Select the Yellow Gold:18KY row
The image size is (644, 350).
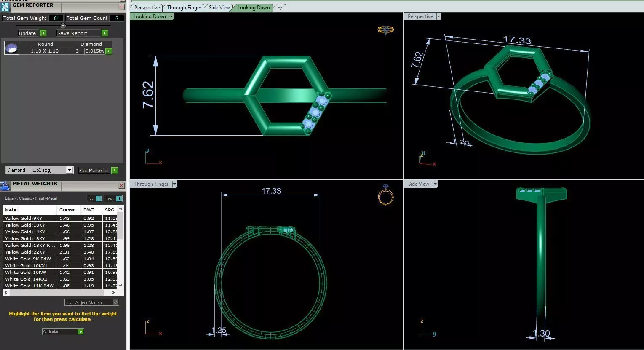click(x=60, y=238)
